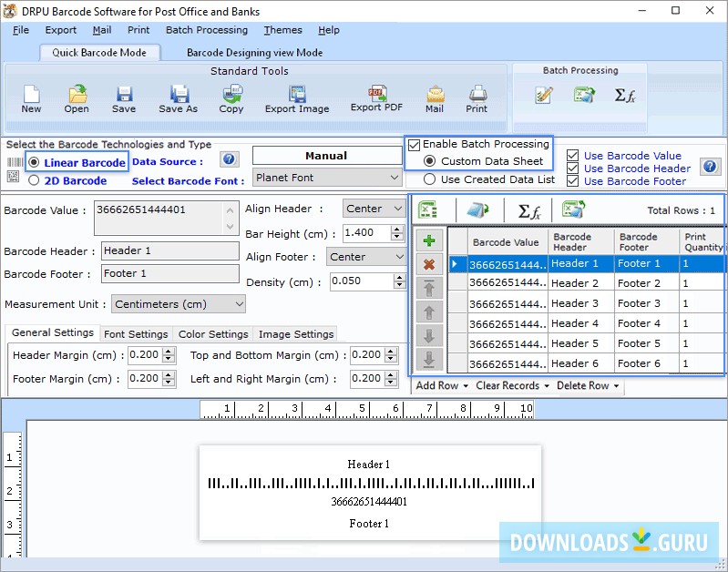Open the Align Header dropdown
728x572 pixels.
374,209
